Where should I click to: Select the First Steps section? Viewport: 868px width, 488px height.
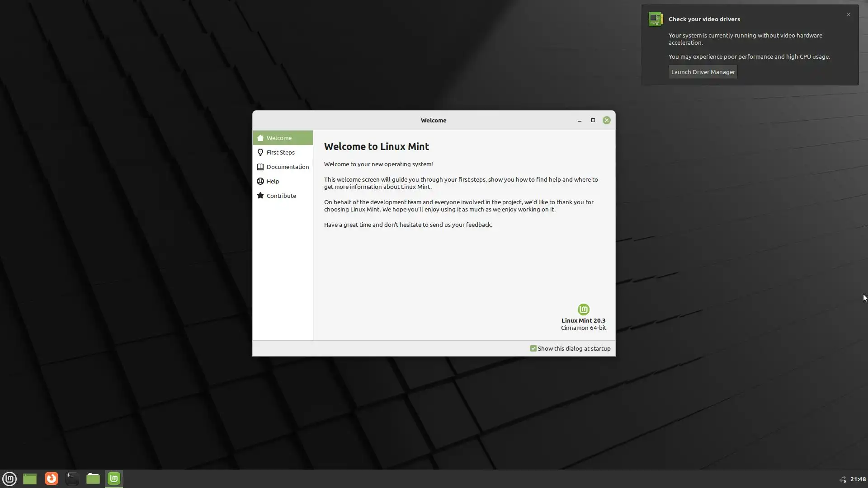[280, 152]
